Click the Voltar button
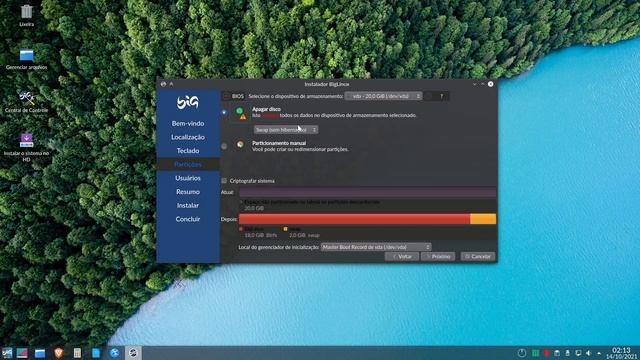 click(402, 256)
